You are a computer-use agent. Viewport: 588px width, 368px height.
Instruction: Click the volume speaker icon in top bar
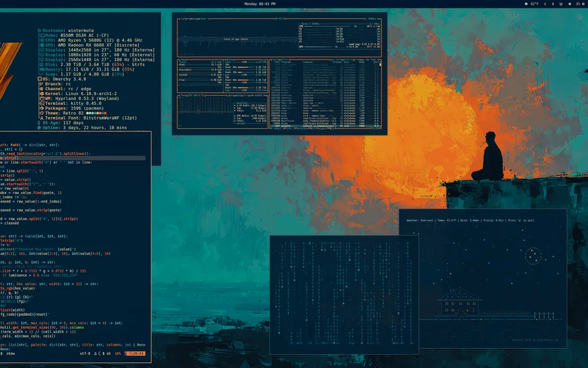[570, 4]
